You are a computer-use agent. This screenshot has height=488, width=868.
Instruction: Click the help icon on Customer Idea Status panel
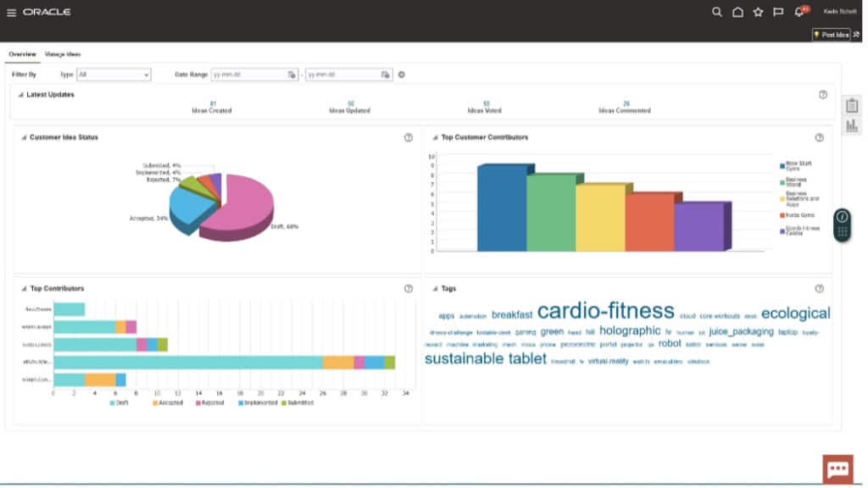[409, 137]
